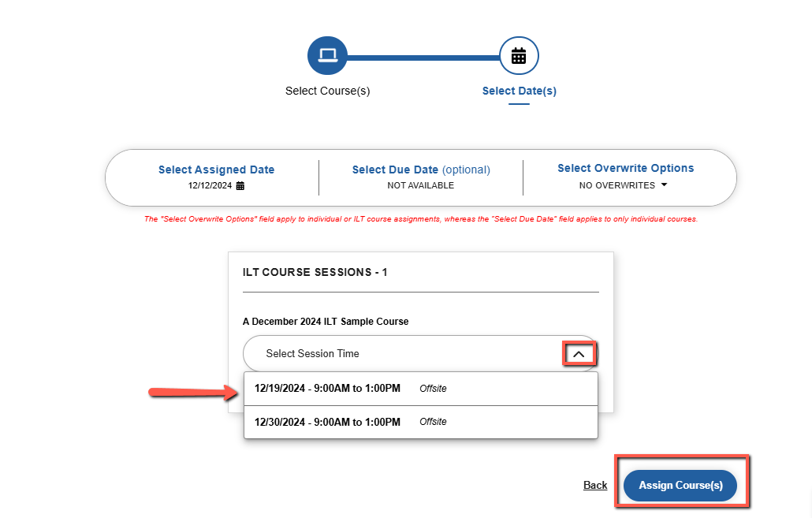Click the ILT COURSE SESSIONS - 1 header
This screenshot has width=812, height=518.
(x=315, y=272)
